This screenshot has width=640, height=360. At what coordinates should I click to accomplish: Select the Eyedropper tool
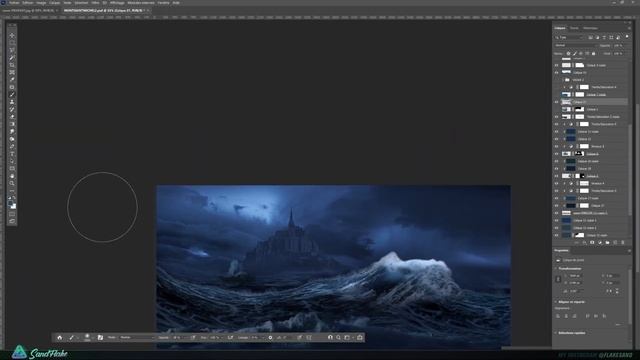coord(12,80)
